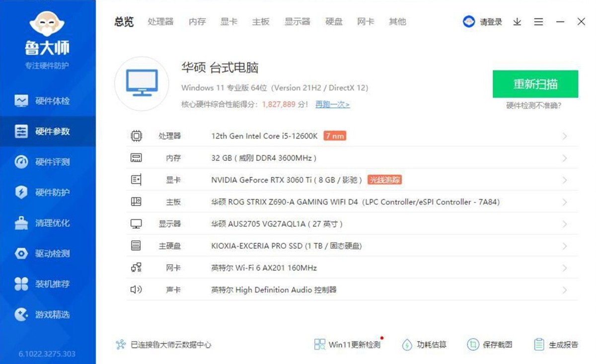Screen dimensions: 596x364
Task: Switch to the 处理器 tab
Action: click(x=160, y=21)
